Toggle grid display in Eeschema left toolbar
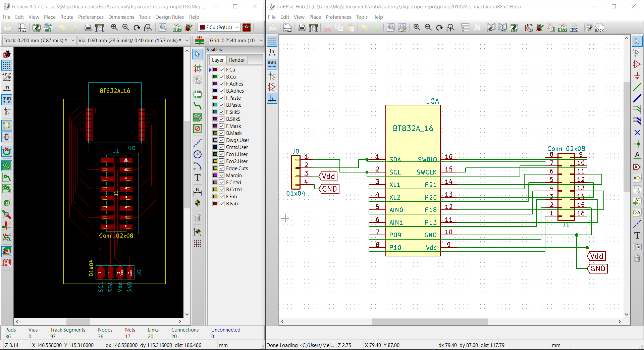Viewport: 644px width, 350px height. pos(272,41)
